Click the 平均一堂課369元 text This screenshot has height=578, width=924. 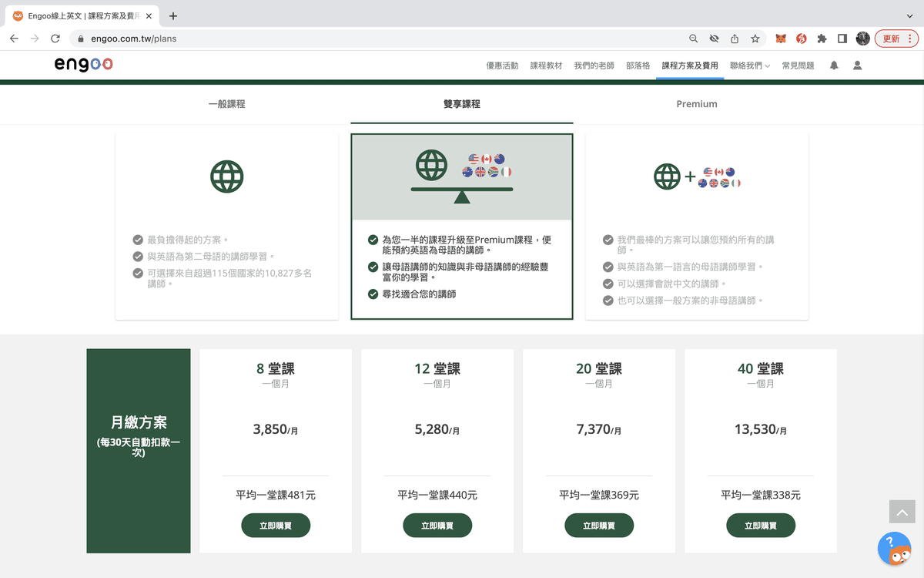tap(599, 495)
